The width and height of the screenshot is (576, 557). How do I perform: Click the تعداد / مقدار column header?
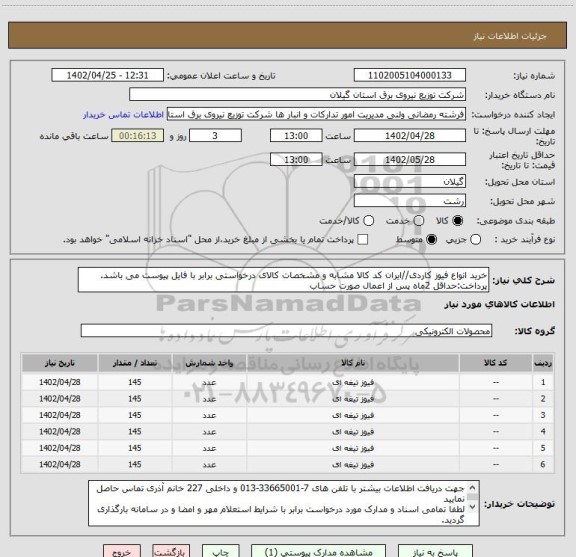pos(135,363)
